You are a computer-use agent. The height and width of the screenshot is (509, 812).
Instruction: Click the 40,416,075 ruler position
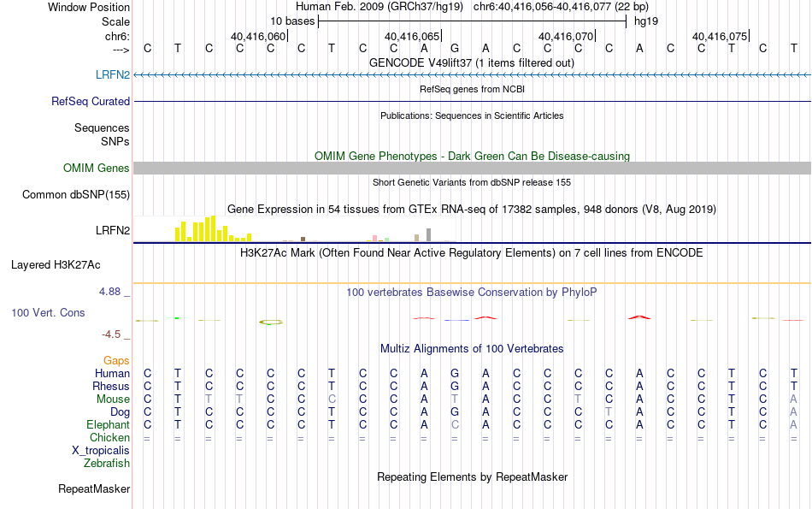(720, 36)
